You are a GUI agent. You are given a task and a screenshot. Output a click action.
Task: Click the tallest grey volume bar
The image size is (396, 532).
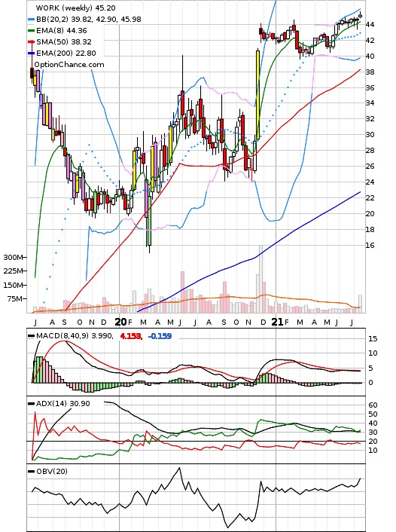pyautogui.click(x=260, y=279)
